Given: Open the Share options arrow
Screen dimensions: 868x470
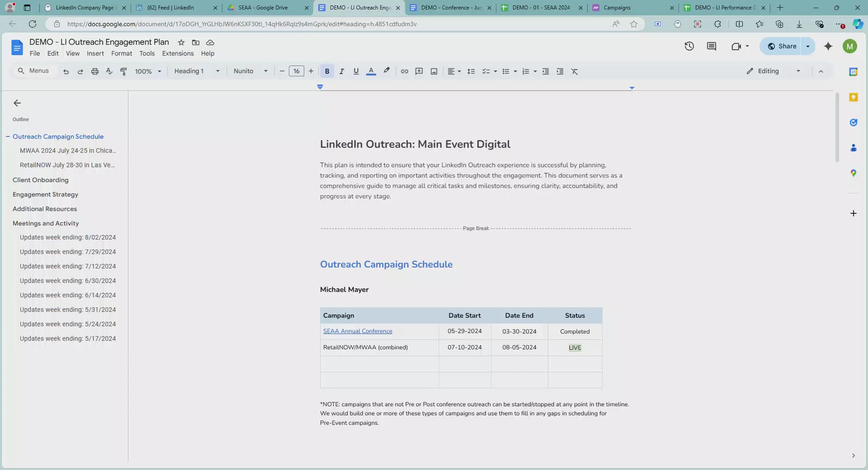Looking at the screenshot, I should pos(808,46).
